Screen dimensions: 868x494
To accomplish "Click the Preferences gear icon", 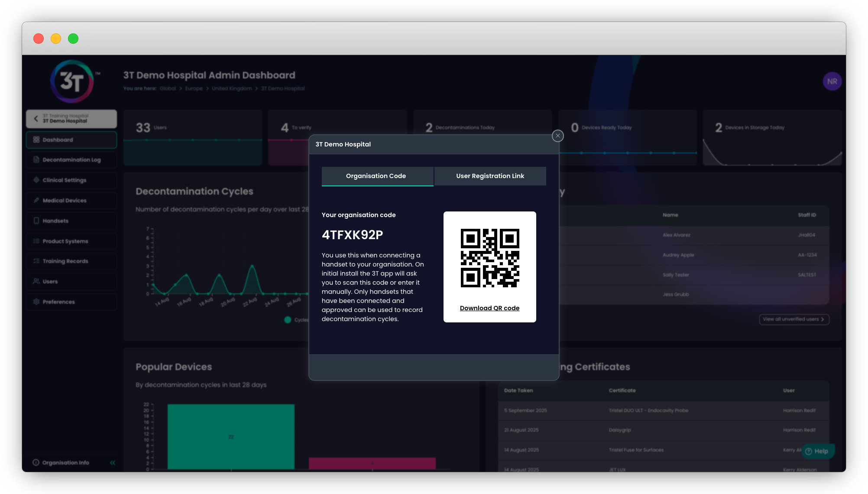I will [x=36, y=302].
